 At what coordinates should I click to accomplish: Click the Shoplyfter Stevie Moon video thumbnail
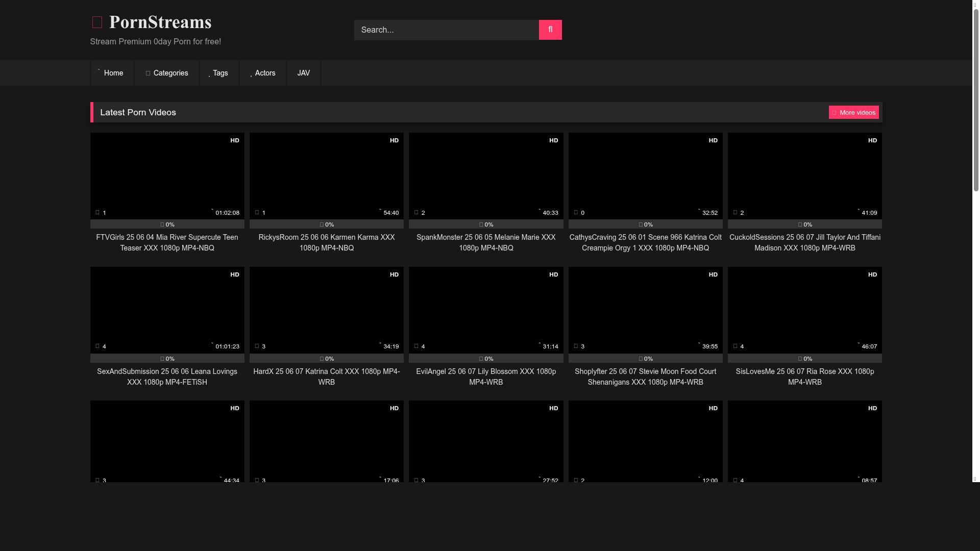(645, 310)
